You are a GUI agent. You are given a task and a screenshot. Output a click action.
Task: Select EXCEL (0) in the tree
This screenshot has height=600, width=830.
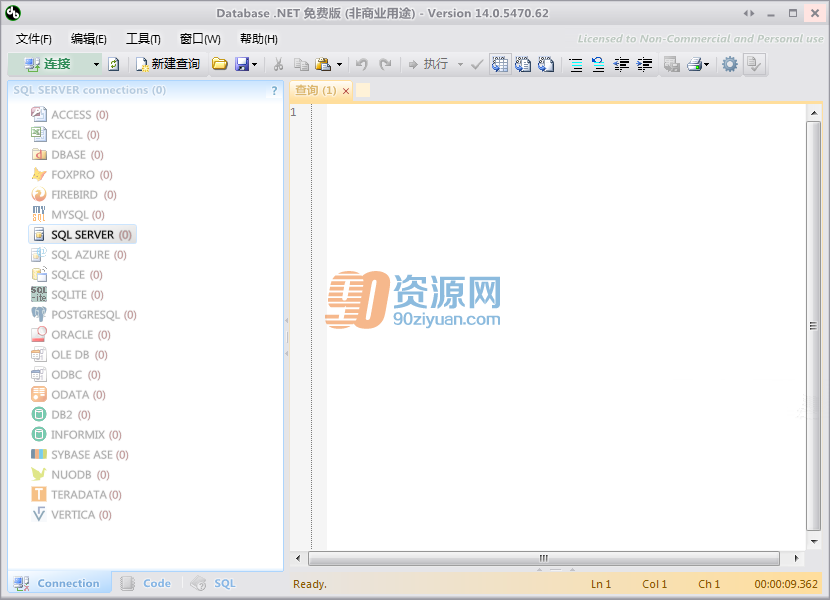coord(65,135)
